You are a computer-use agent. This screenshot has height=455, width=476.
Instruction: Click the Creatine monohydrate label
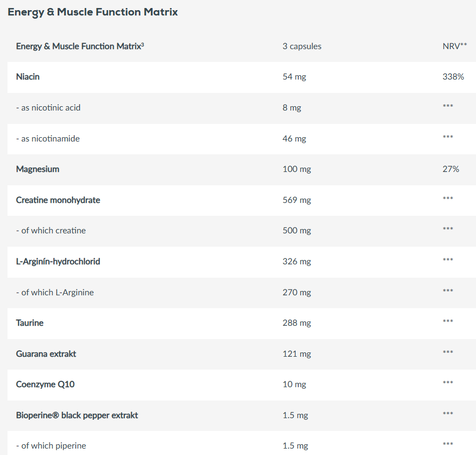point(58,200)
